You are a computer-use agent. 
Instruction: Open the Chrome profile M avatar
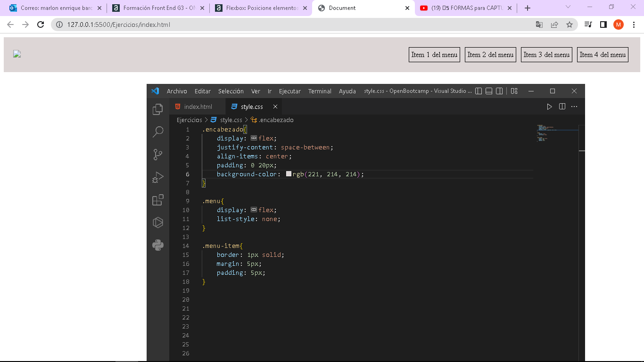click(619, 25)
